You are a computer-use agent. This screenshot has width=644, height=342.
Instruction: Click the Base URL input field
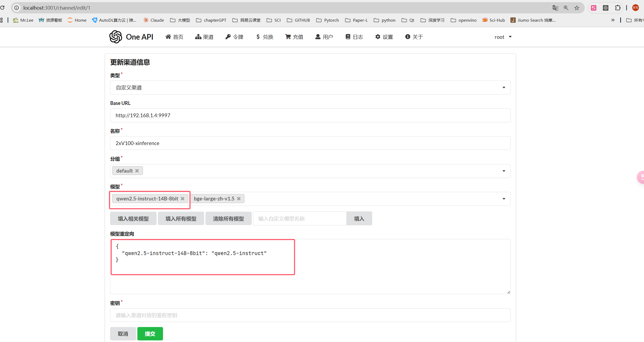pyautogui.click(x=310, y=115)
